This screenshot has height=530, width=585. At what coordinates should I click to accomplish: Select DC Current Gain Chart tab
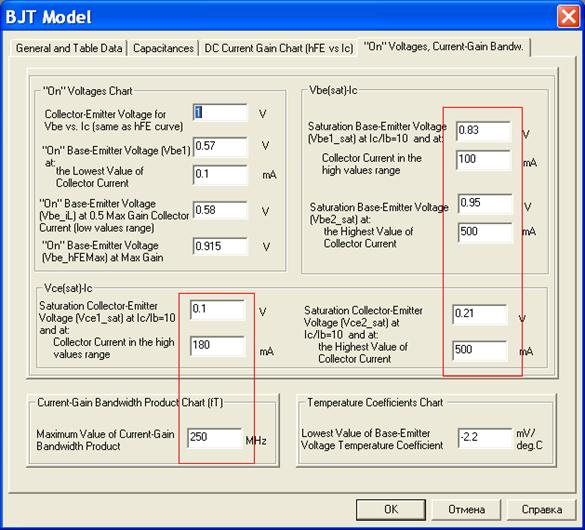coord(278,48)
